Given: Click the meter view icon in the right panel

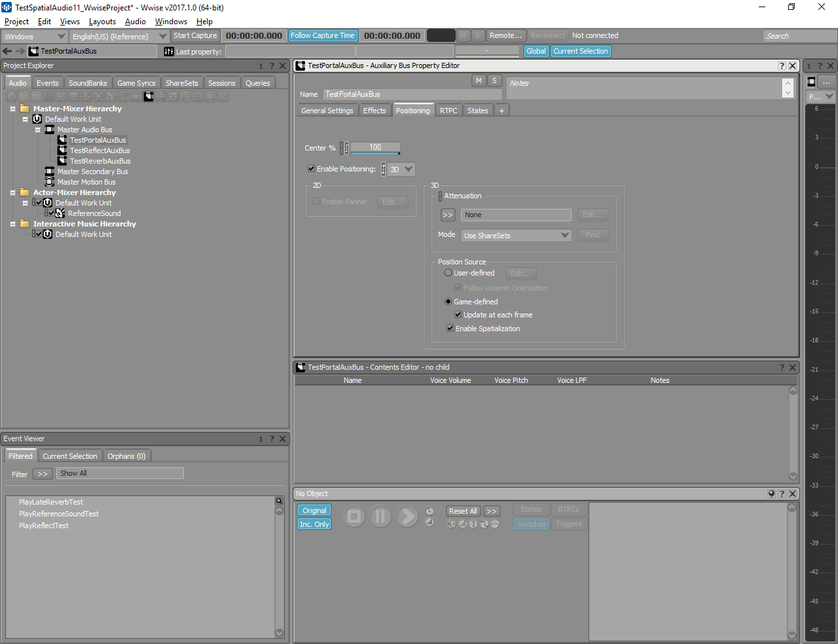Looking at the screenshot, I should point(811,82).
